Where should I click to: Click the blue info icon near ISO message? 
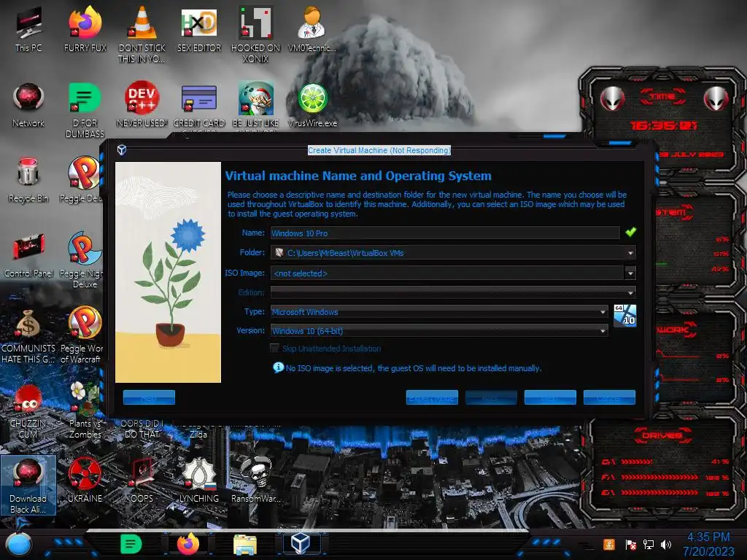pyautogui.click(x=278, y=367)
